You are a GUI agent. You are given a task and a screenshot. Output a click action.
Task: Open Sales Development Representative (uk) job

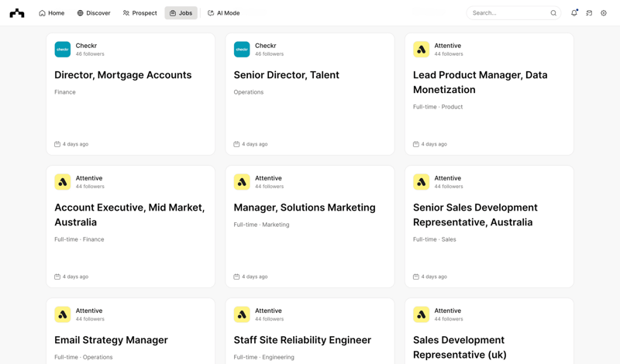[x=460, y=348]
